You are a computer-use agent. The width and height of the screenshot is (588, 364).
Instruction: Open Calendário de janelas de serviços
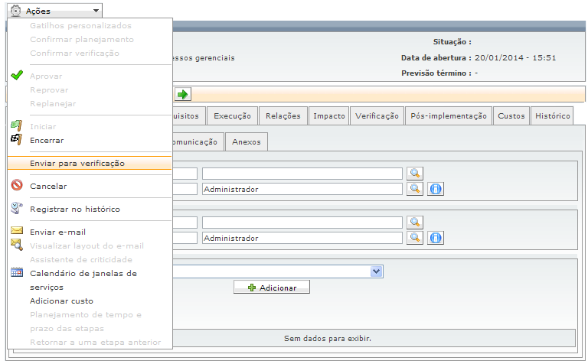coord(83,273)
